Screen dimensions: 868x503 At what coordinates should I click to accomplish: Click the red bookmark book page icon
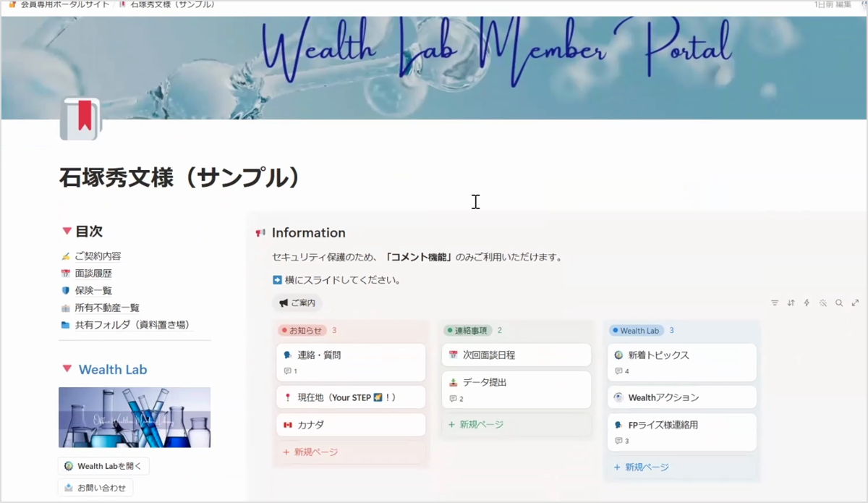click(80, 119)
